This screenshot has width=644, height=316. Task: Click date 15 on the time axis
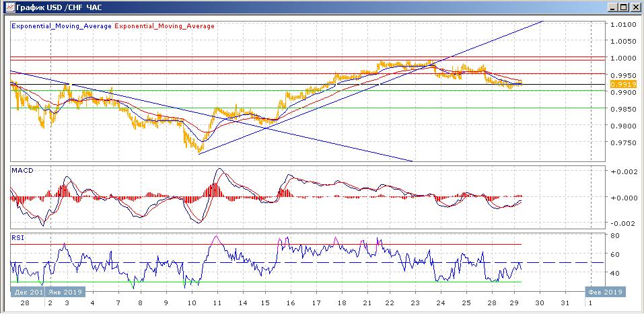[x=266, y=303]
